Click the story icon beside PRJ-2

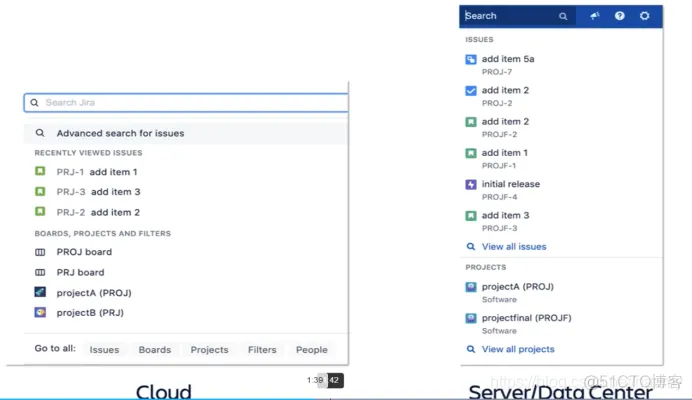click(40, 211)
